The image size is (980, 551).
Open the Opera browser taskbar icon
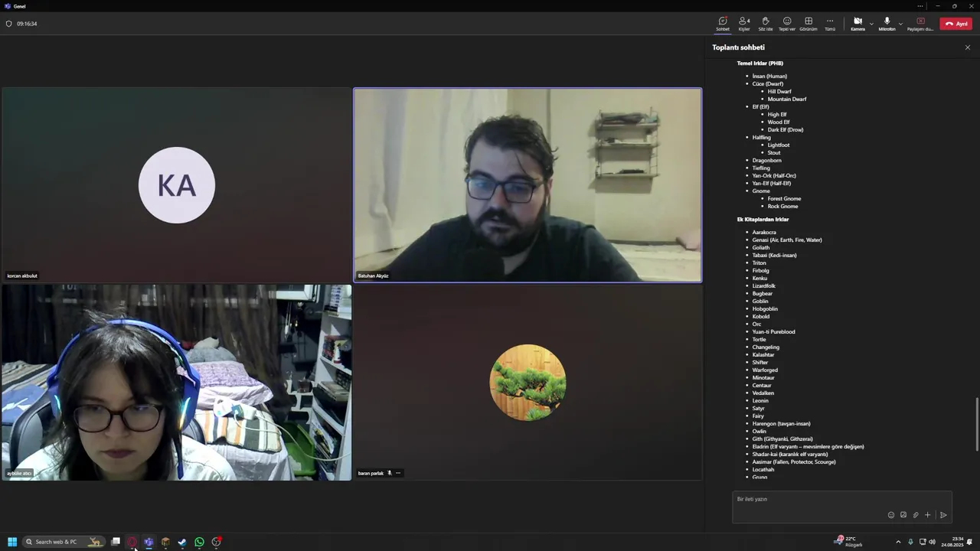(132, 542)
